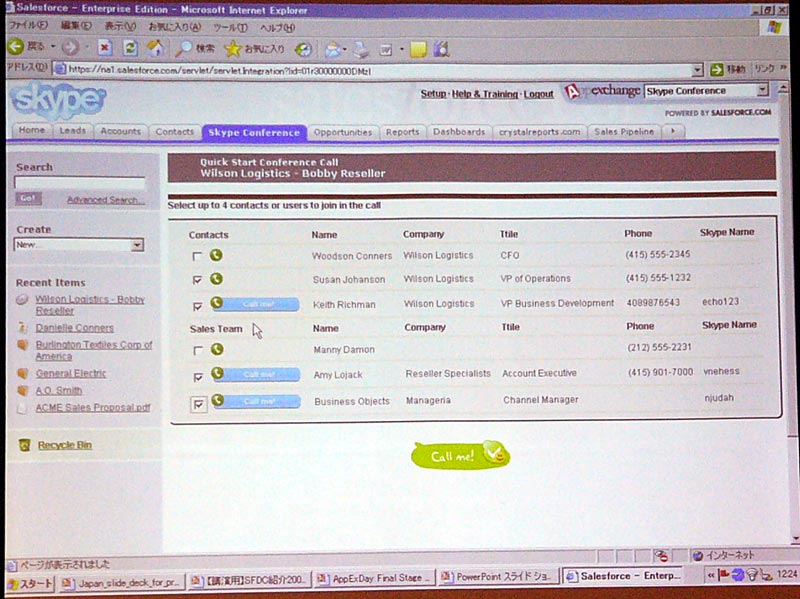Click the Mail toolbar icon
Image resolution: width=800 pixels, height=599 pixels.
(332, 49)
